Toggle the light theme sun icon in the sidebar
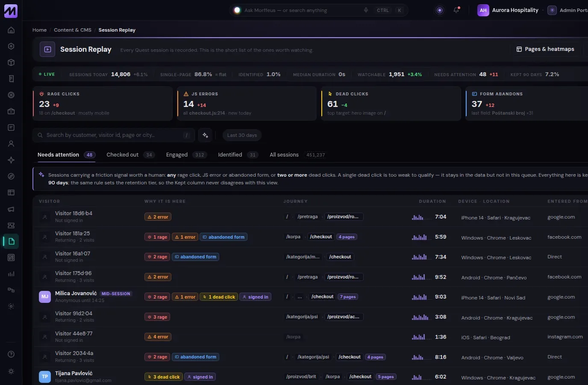This screenshot has width=588, height=385. tap(11, 371)
